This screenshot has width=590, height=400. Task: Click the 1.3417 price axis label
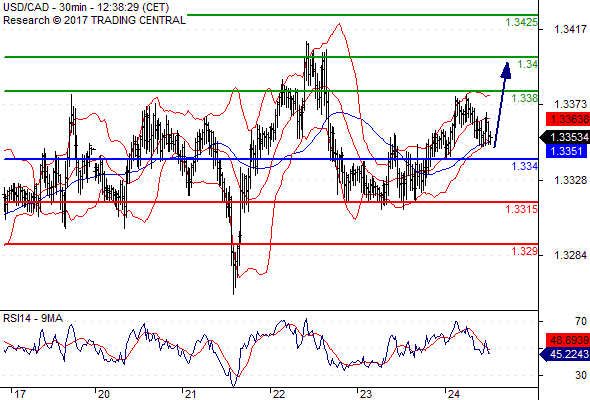(570, 29)
